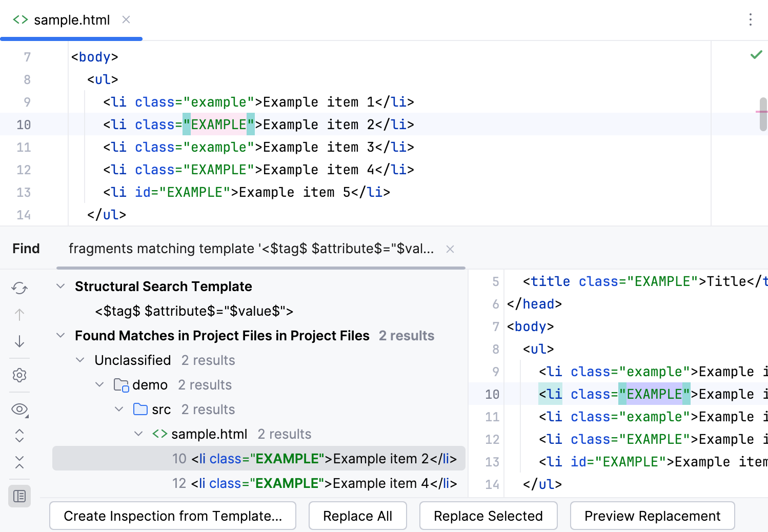Click Create Inspection from Template button
The height and width of the screenshot is (532, 768).
pos(173,516)
